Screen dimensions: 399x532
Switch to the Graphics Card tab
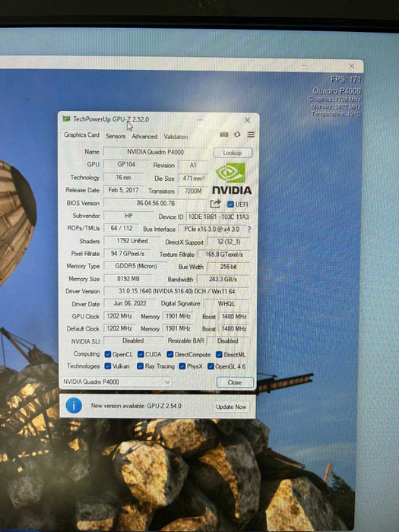81,135
